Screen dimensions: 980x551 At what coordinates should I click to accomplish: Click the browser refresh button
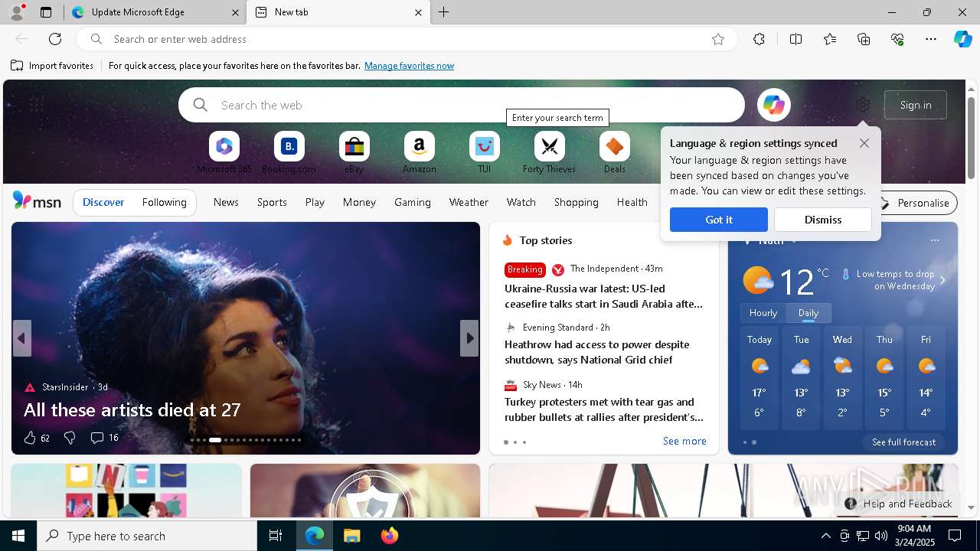55,39
